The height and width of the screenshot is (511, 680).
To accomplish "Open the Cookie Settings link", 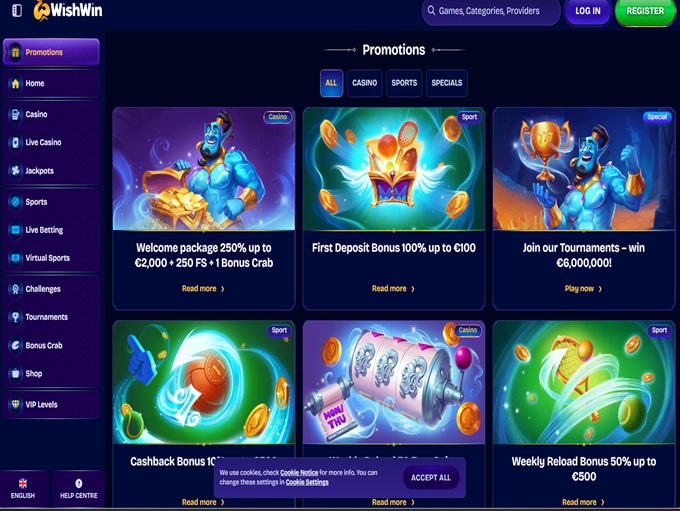I will coord(307,482).
